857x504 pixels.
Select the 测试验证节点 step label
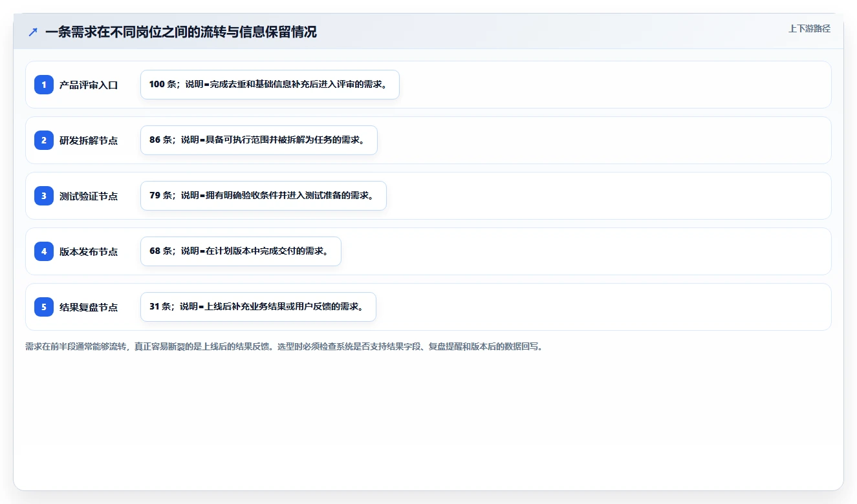click(x=89, y=196)
